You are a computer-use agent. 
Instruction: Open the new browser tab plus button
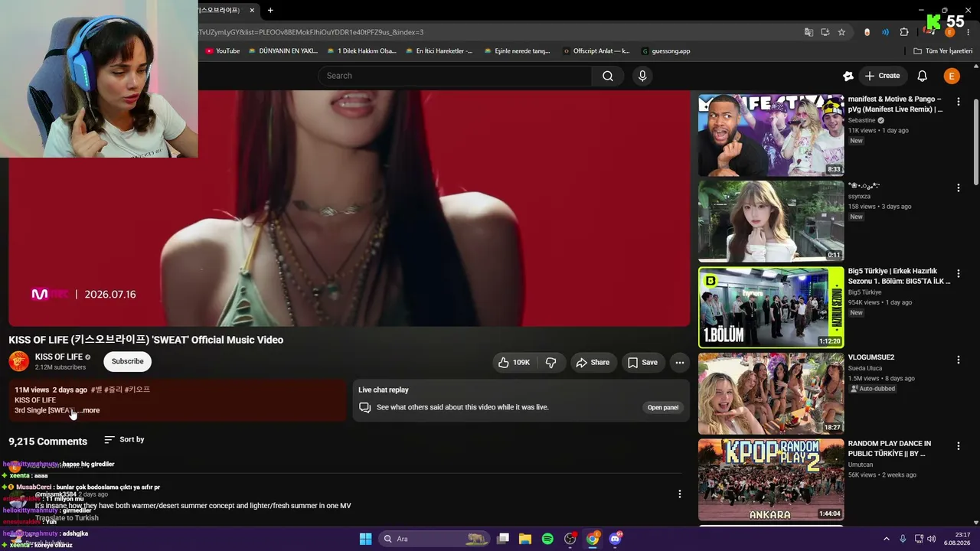270,10
